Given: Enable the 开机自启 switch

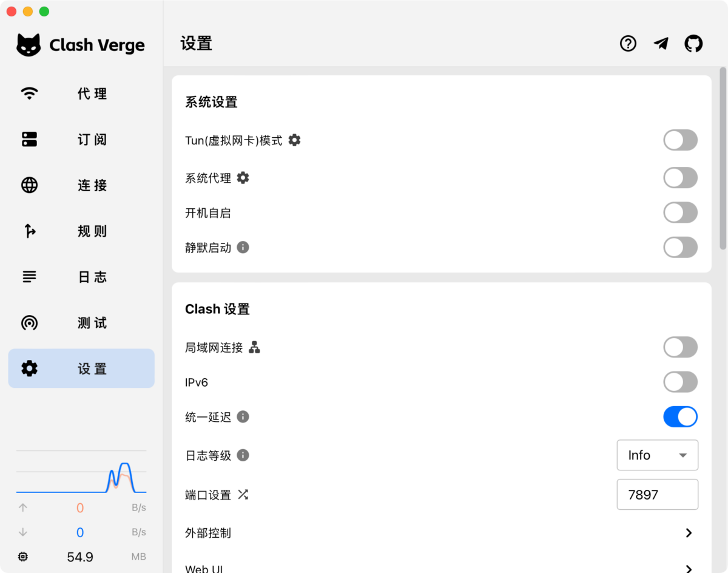Looking at the screenshot, I should (x=680, y=213).
